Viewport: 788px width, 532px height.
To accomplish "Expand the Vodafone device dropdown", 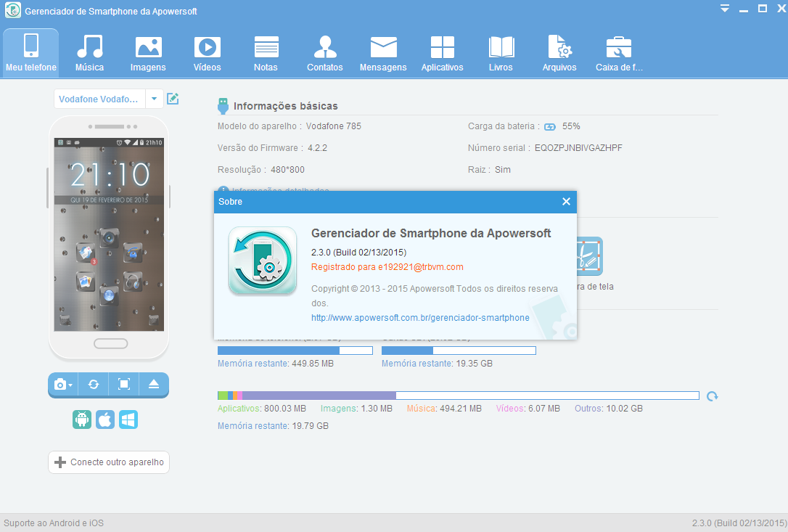I will tap(154, 99).
